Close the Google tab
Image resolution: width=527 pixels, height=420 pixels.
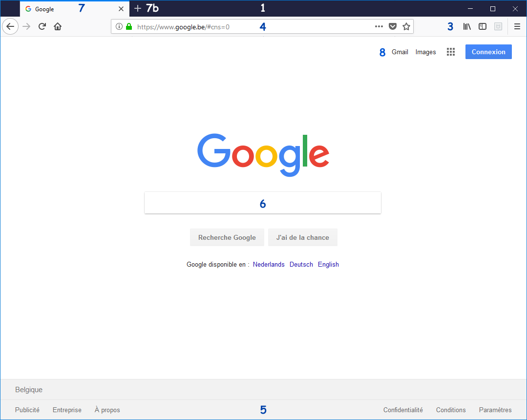pos(121,9)
